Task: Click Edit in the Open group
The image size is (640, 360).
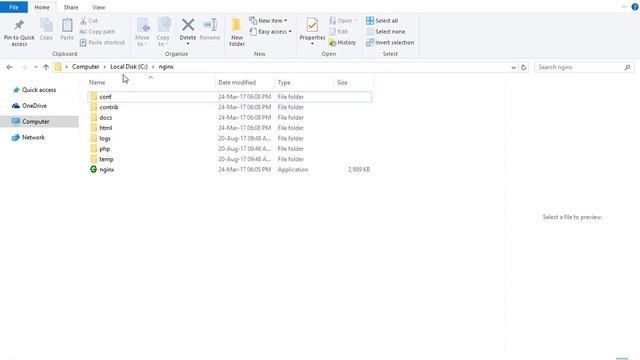Action: [338, 32]
